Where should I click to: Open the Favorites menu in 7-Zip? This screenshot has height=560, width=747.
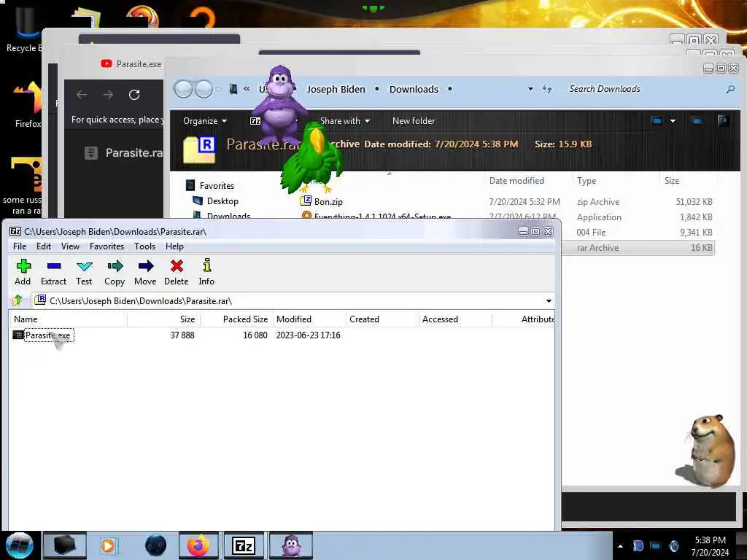tap(107, 246)
